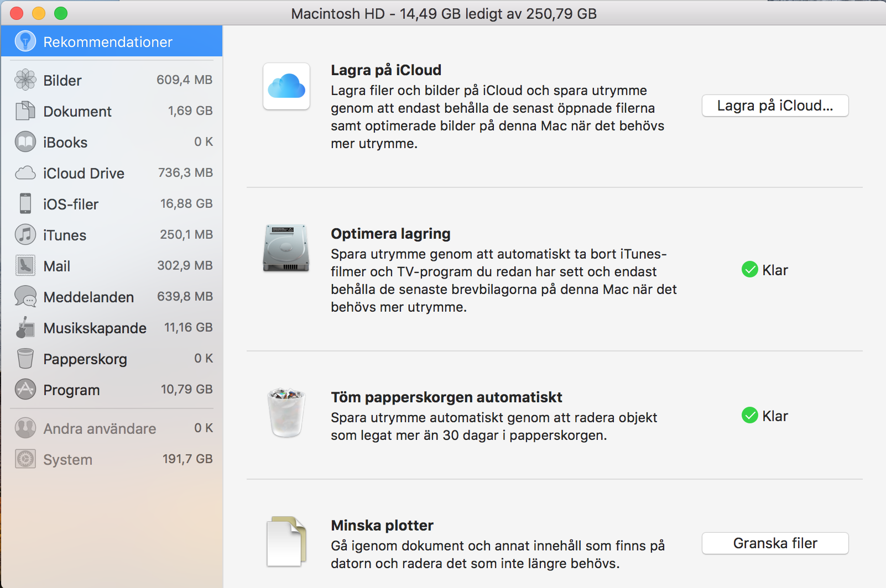Click the Program App Store icon
Screen dimensions: 886x588
[x=25, y=390]
